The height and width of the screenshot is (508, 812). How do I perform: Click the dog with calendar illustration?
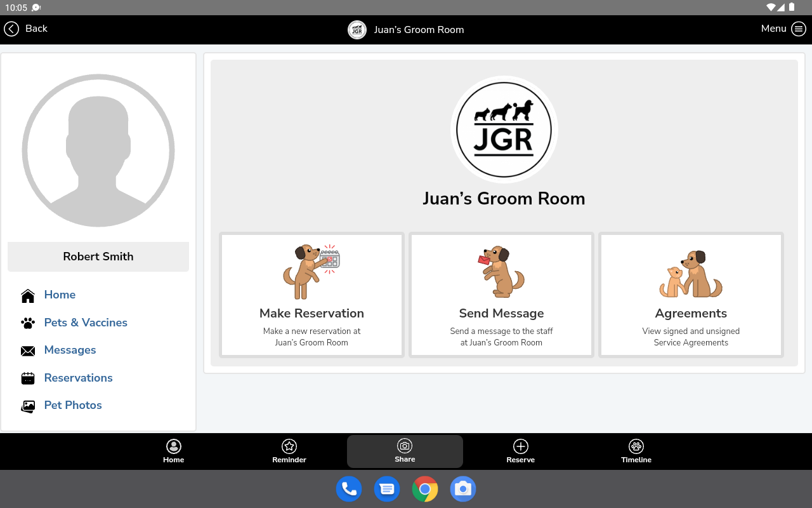click(x=311, y=272)
